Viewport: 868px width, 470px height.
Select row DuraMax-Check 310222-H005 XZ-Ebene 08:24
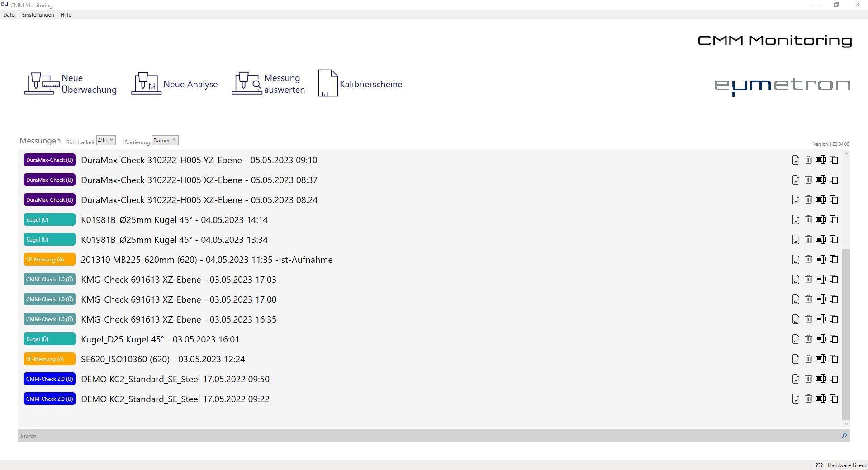pyautogui.click(x=430, y=200)
